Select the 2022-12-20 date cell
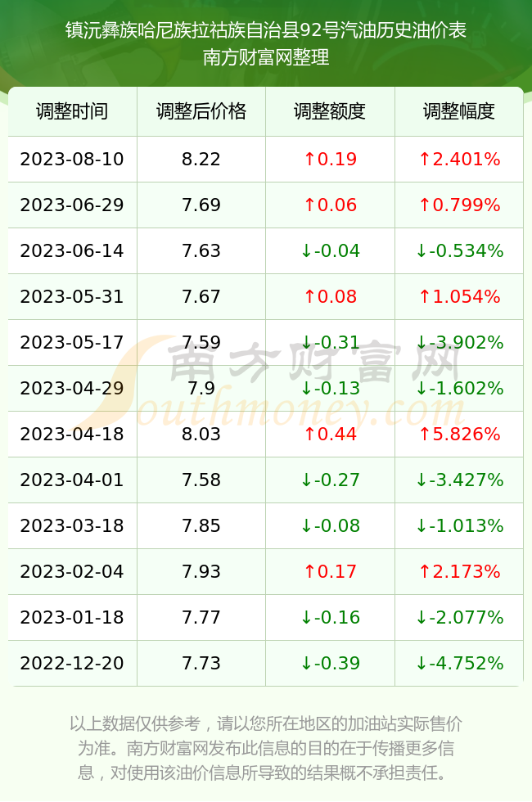Image resolution: width=532 pixels, height=802 pixels. 72,663
